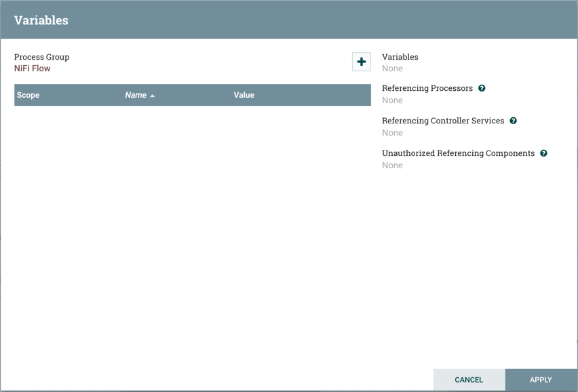This screenshot has width=578, height=392.
Task: Select the Referencing Controller Services label
Action: coord(443,121)
